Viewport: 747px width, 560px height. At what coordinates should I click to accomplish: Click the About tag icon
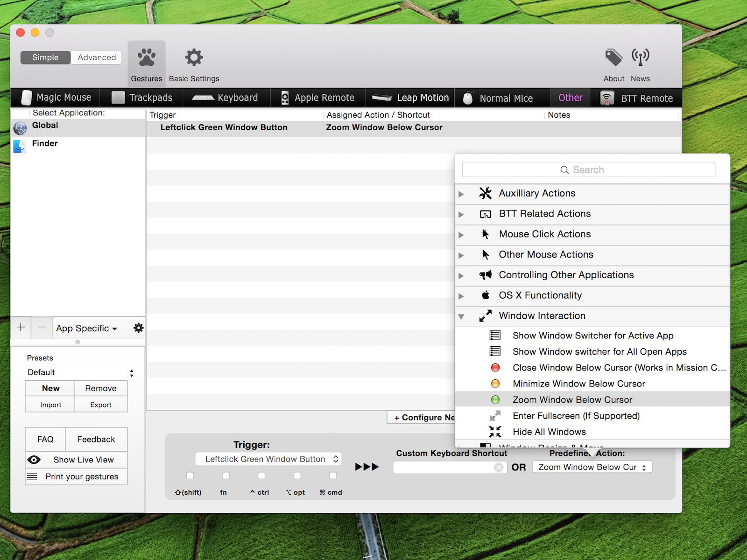coord(613,57)
